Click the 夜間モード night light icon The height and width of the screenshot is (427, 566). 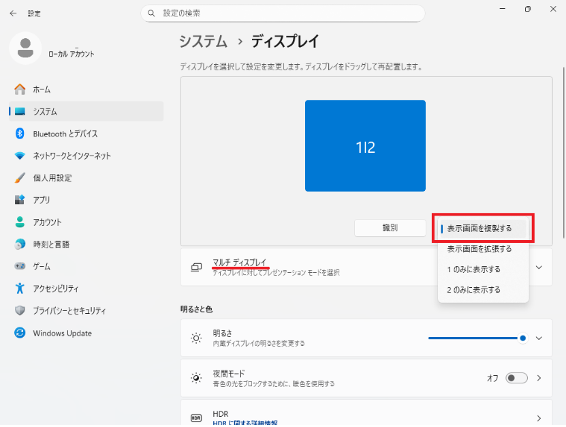[196, 378]
